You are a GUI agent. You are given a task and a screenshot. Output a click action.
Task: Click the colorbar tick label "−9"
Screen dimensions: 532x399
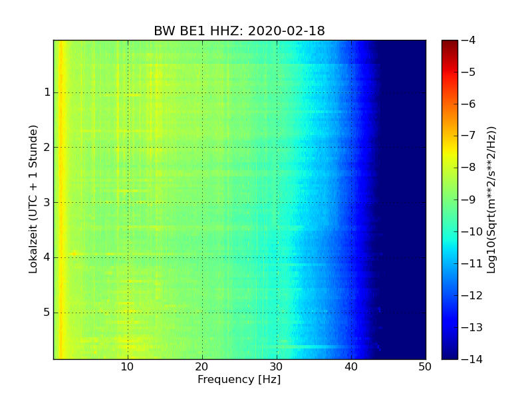point(469,200)
